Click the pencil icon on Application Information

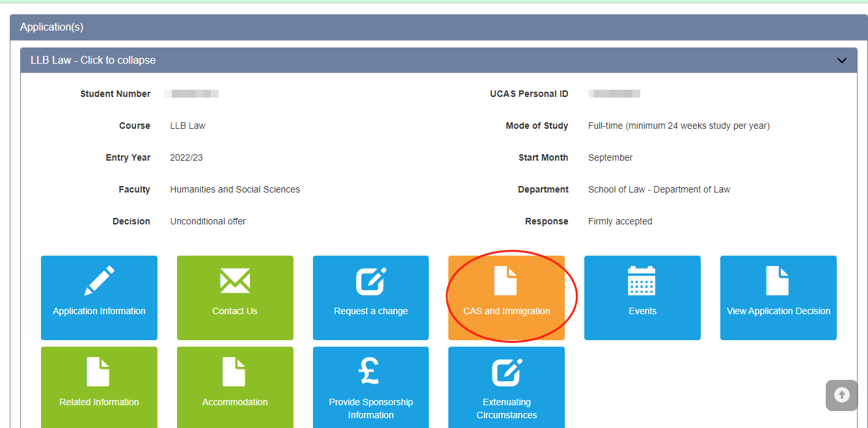coord(99,281)
